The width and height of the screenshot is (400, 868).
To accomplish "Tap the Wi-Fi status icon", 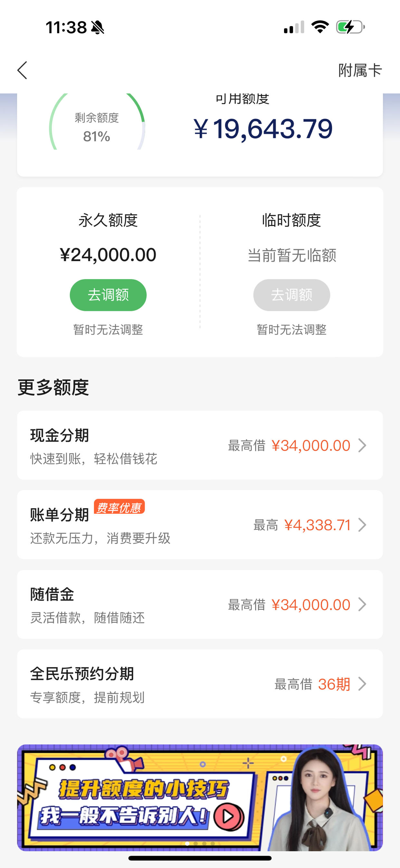I will pos(320,27).
